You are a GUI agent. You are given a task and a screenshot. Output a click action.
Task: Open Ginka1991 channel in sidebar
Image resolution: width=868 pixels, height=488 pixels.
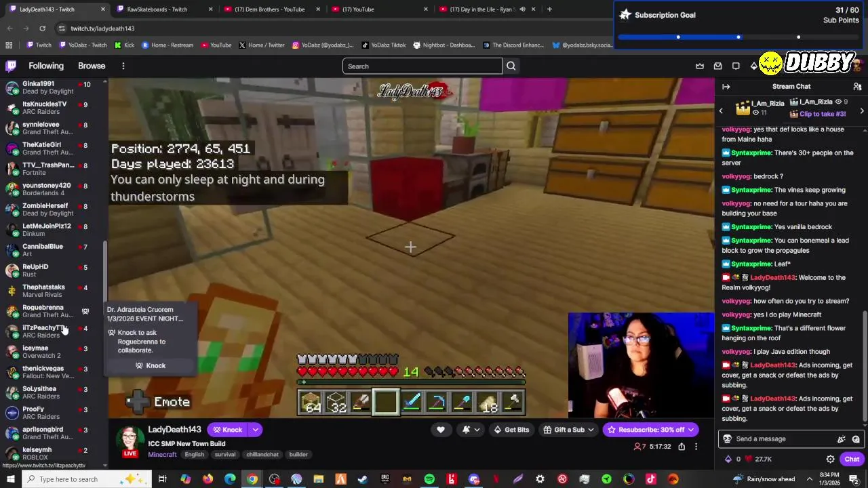point(53,87)
